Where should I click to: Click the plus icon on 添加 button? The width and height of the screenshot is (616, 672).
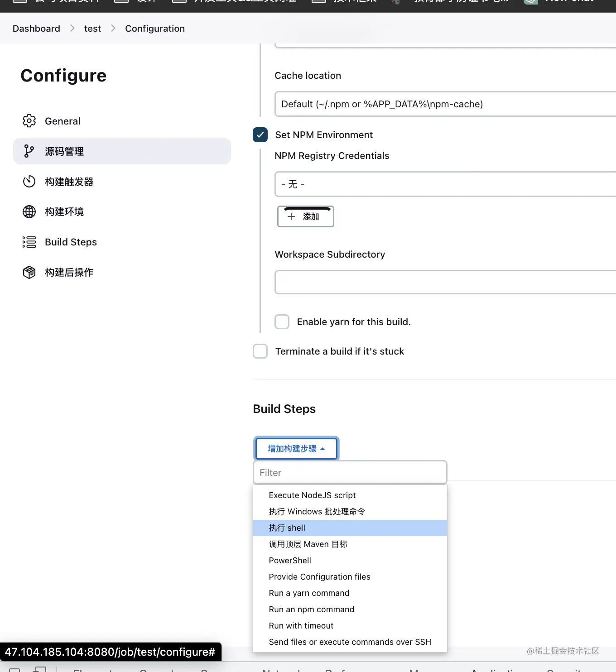291,216
